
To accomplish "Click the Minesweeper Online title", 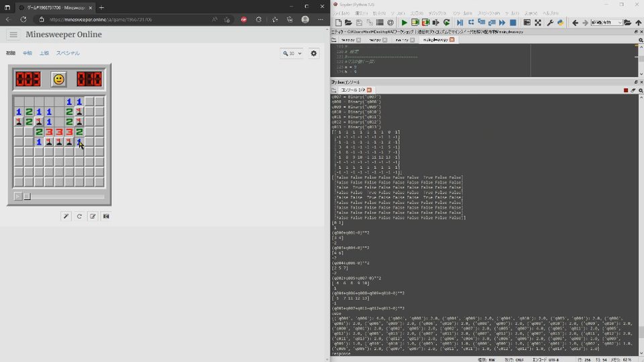I will click(x=64, y=34).
